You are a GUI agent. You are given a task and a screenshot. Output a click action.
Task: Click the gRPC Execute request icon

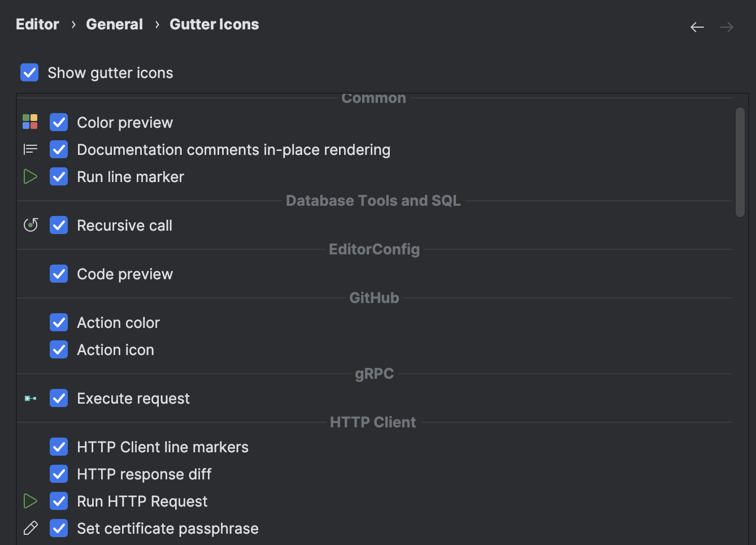(30, 398)
